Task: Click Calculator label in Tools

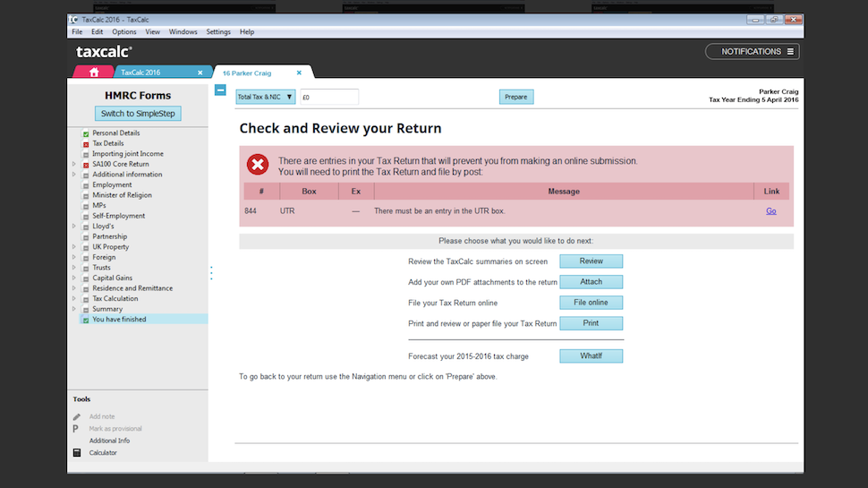Action: [x=103, y=452]
